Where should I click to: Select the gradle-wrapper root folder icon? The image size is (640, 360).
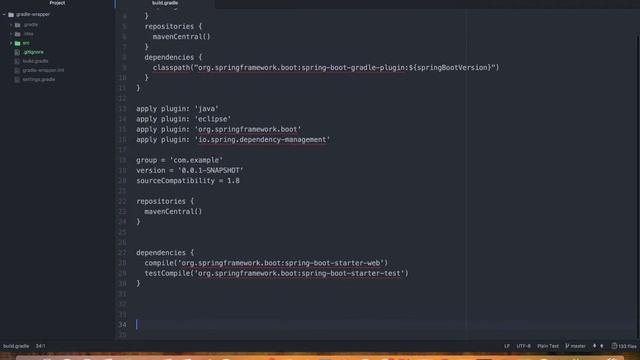point(11,15)
